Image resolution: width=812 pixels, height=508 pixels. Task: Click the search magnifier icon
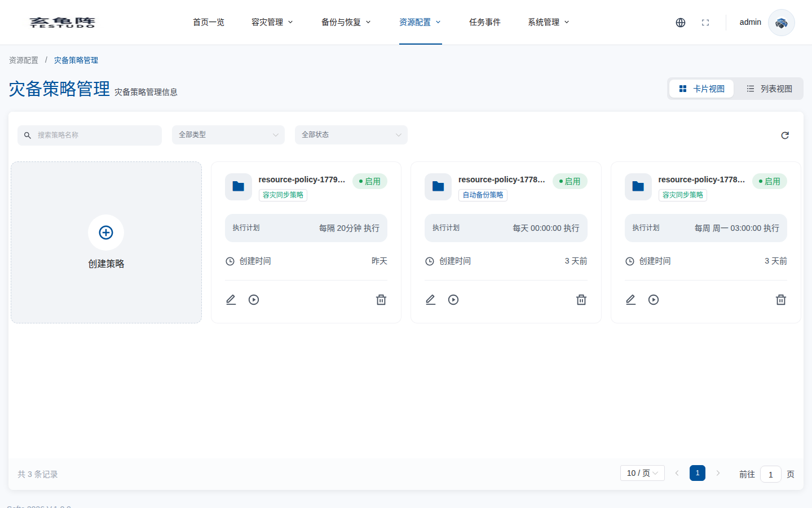tap(28, 135)
